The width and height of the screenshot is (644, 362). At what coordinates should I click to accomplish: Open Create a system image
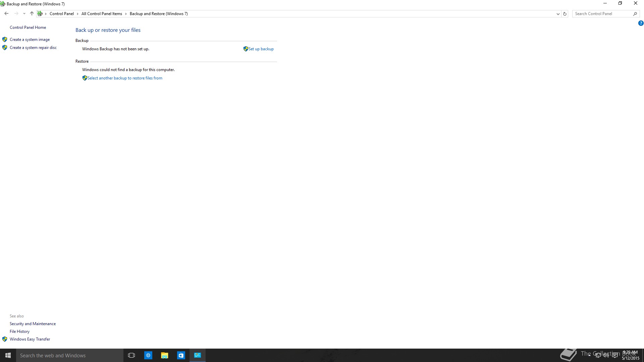(30, 40)
